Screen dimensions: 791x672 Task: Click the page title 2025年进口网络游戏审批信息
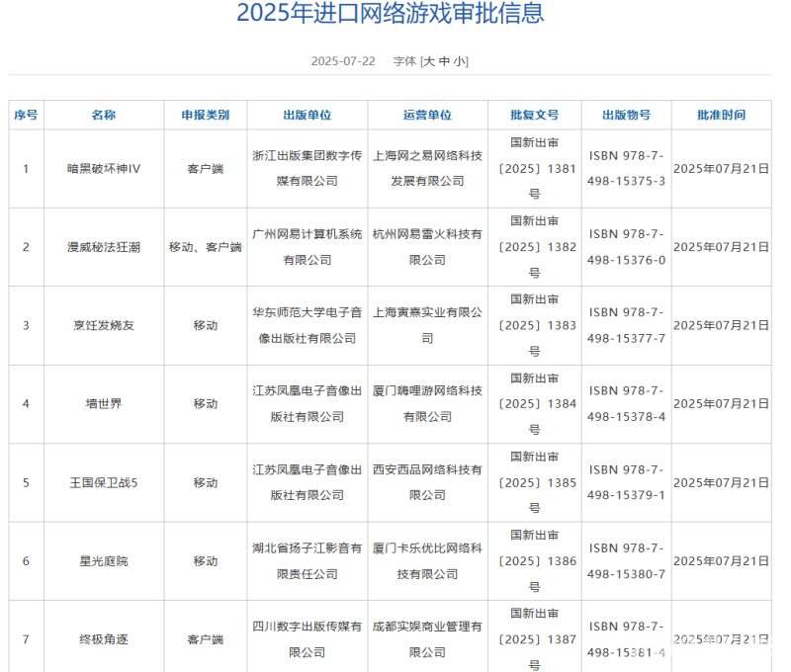click(x=391, y=13)
